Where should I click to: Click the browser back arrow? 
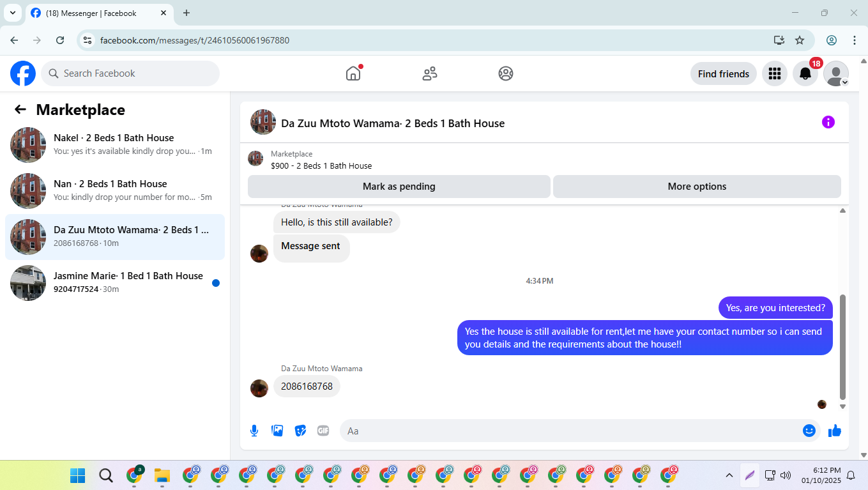(x=14, y=40)
